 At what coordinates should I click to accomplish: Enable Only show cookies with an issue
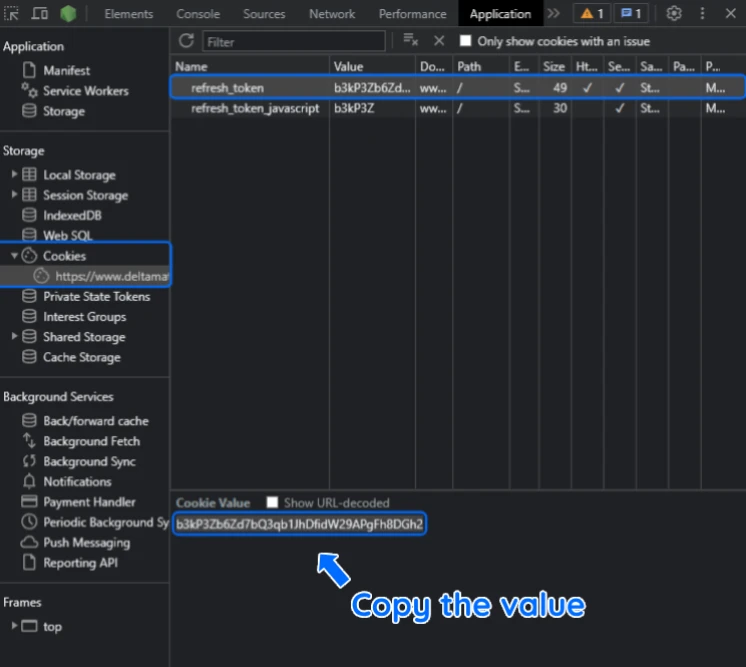pos(466,41)
